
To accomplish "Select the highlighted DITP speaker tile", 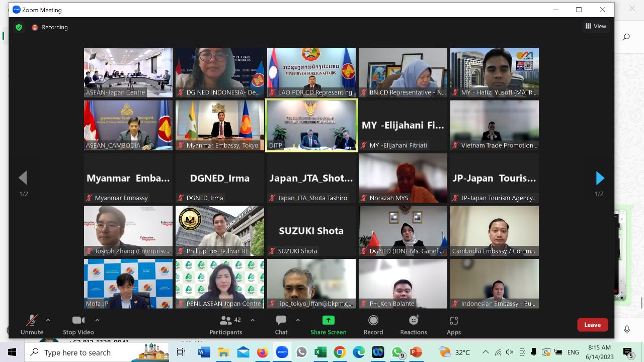I will (x=311, y=125).
